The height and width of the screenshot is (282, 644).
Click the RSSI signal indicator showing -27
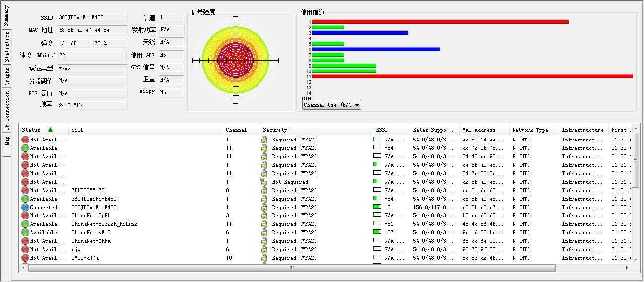pos(377,232)
